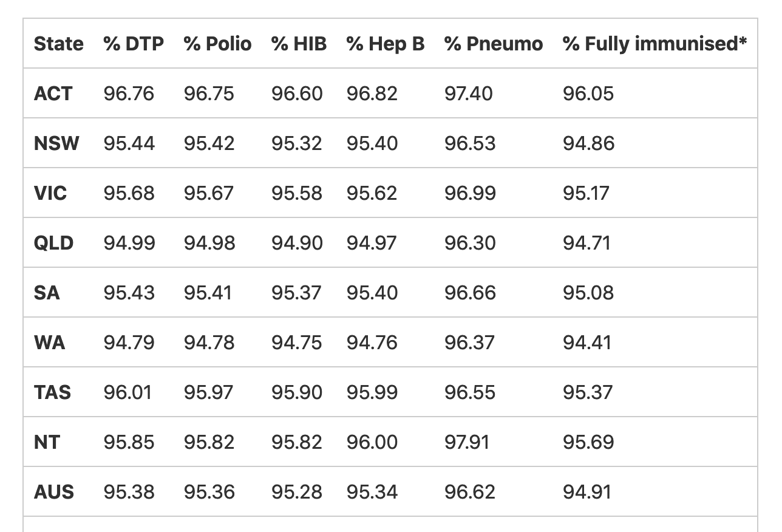The width and height of the screenshot is (782, 532).
Task: Select the NT row label
Action: (x=47, y=442)
